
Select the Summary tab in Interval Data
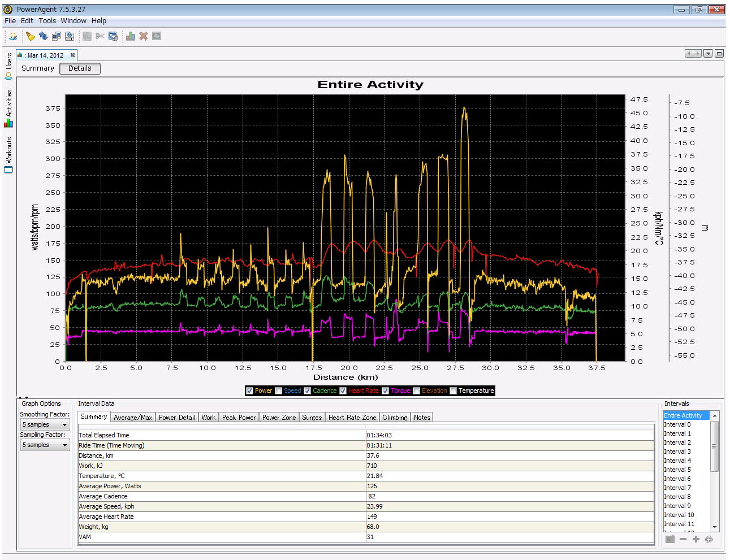click(x=93, y=416)
